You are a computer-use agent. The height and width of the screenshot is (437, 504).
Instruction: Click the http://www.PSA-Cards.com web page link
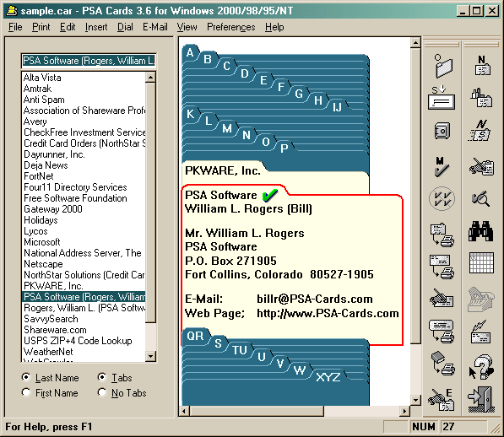tap(328, 313)
